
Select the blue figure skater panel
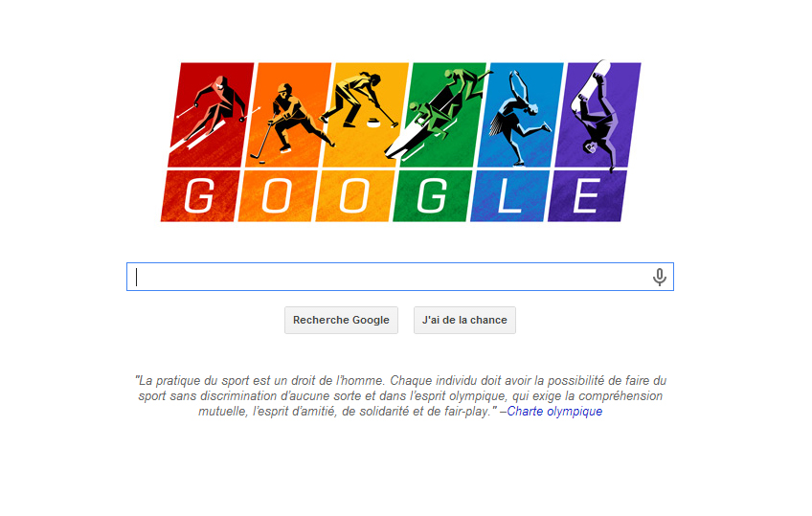521,114
